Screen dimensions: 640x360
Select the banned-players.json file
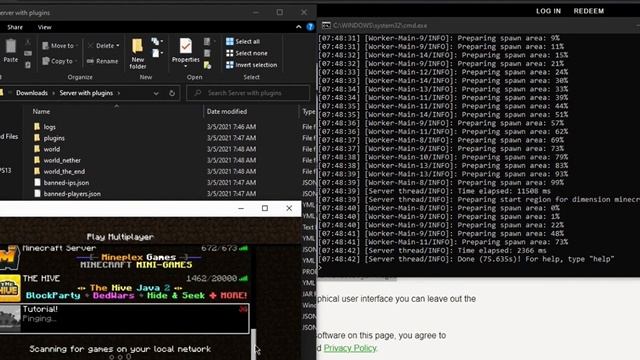tap(72, 194)
